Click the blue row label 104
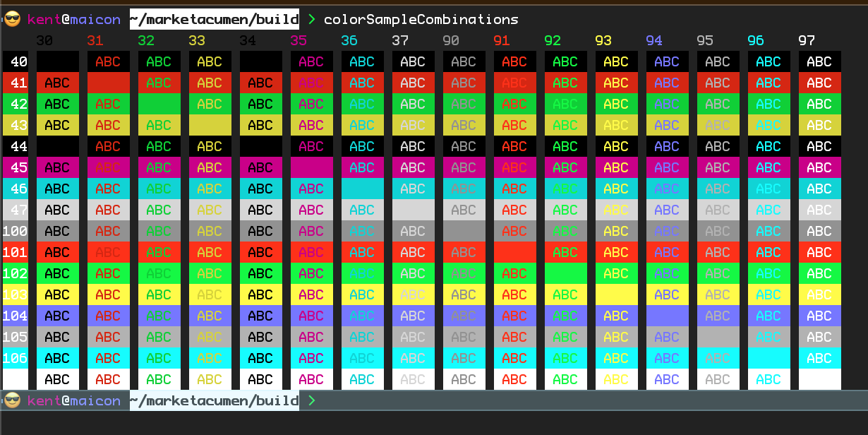Viewport: 868px width, 435px height. [15, 316]
